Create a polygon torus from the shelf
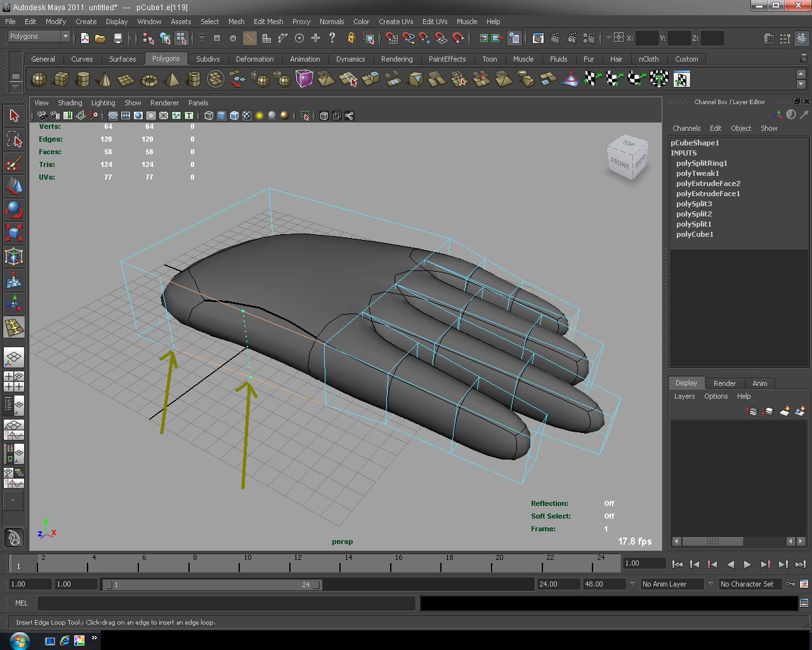 click(x=149, y=79)
